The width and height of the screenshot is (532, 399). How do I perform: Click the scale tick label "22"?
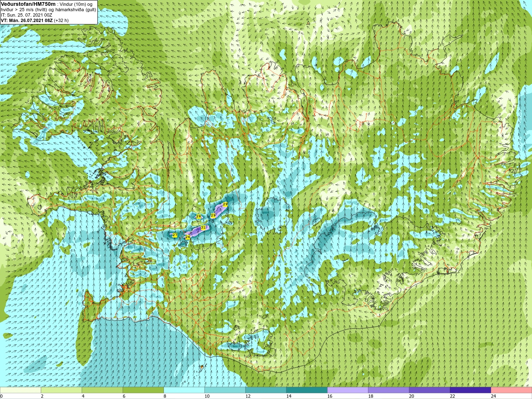point(453,396)
